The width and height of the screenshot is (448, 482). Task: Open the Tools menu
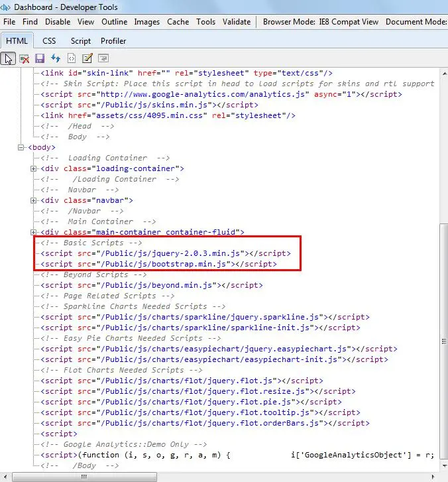(206, 22)
